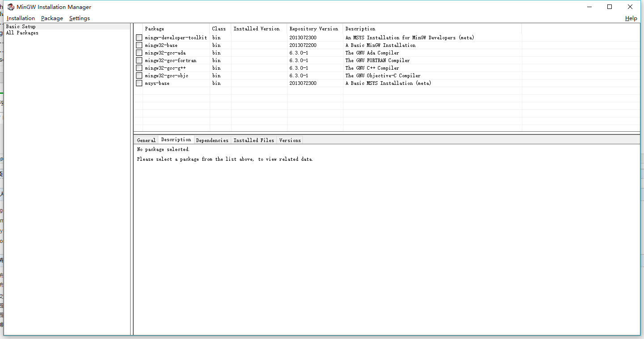Select the mingw-developer-toolkit package name
This screenshot has width=644, height=339.
click(176, 38)
